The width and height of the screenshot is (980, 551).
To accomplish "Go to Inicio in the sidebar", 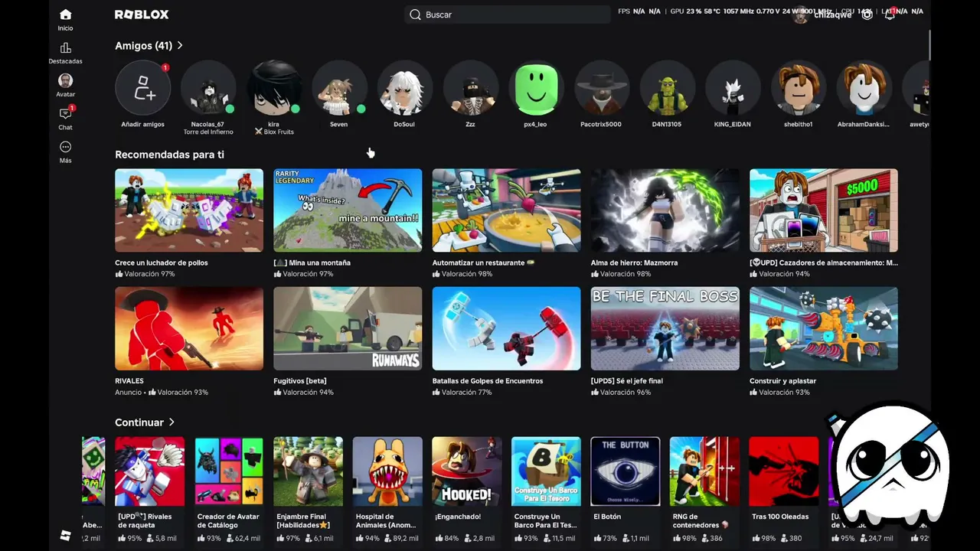I will click(x=65, y=20).
